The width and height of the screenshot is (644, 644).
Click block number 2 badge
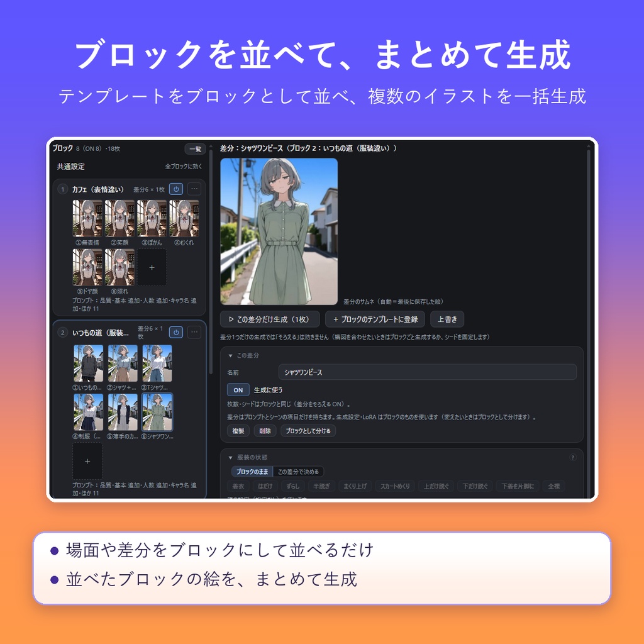(x=62, y=332)
